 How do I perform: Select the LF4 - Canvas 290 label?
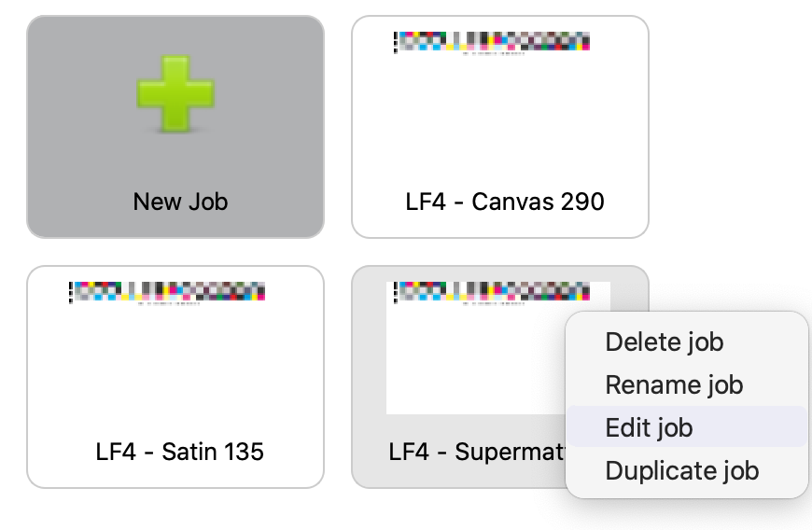pyautogui.click(x=505, y=202)
